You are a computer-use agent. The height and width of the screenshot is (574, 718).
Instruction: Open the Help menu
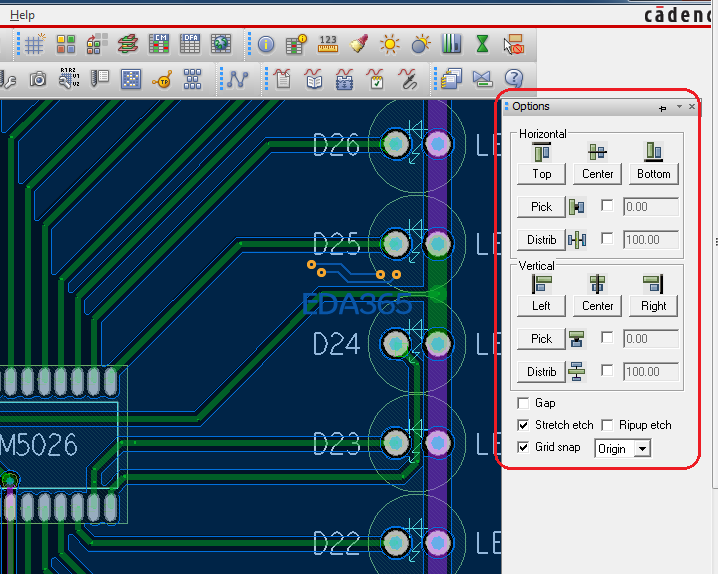[22, 15]
